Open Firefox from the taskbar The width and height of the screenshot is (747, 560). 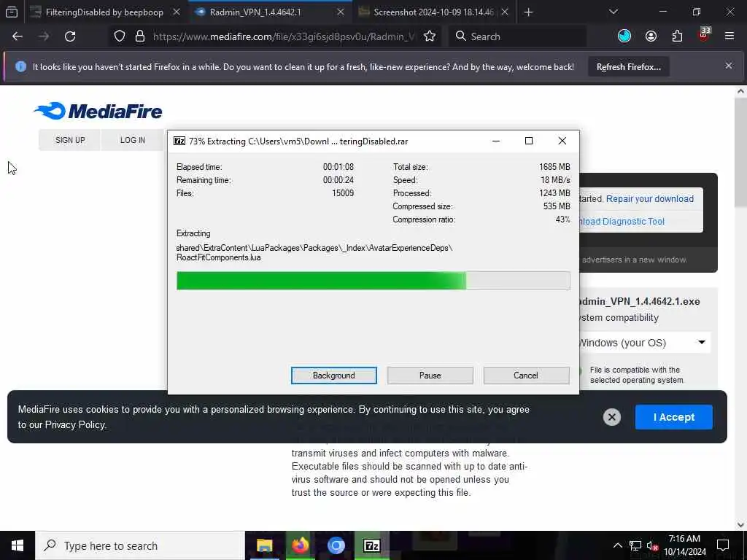tap(300, 545)
